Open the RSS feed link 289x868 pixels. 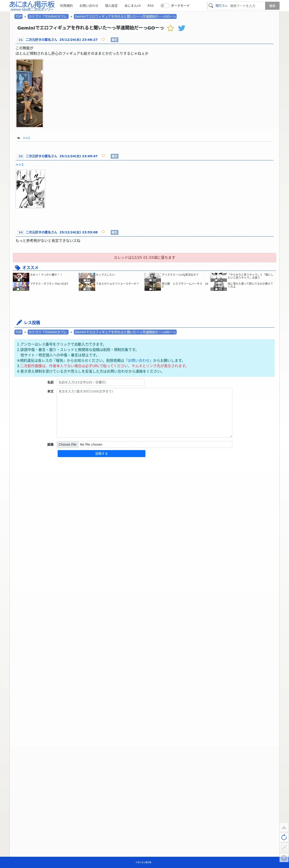click(x=151, y=6)
